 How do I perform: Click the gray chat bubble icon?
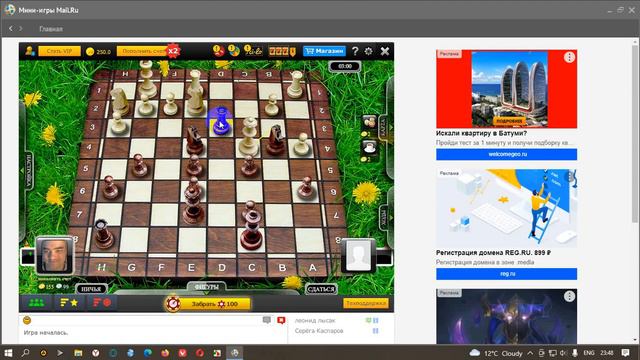[x=267, y=320]
